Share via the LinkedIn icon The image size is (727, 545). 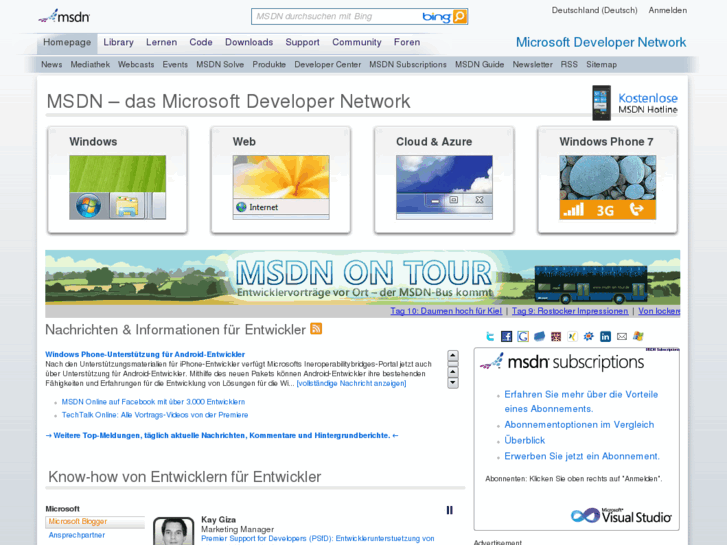(605, 336)
